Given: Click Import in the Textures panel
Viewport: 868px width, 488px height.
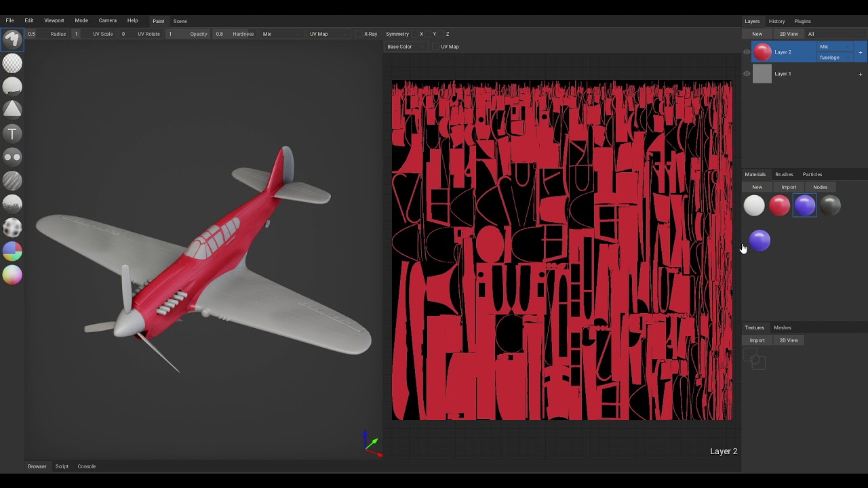Looking at the screenshot, I should tap(757, 340).
